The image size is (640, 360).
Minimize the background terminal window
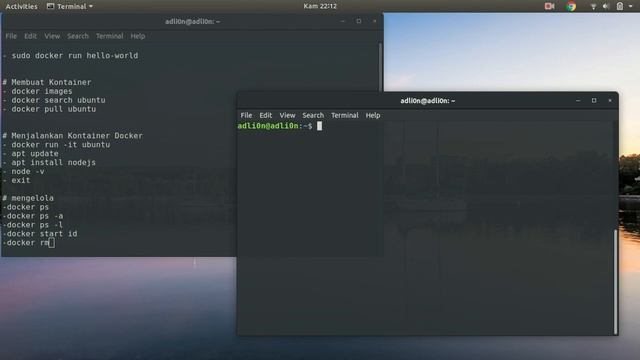[342, 21]
